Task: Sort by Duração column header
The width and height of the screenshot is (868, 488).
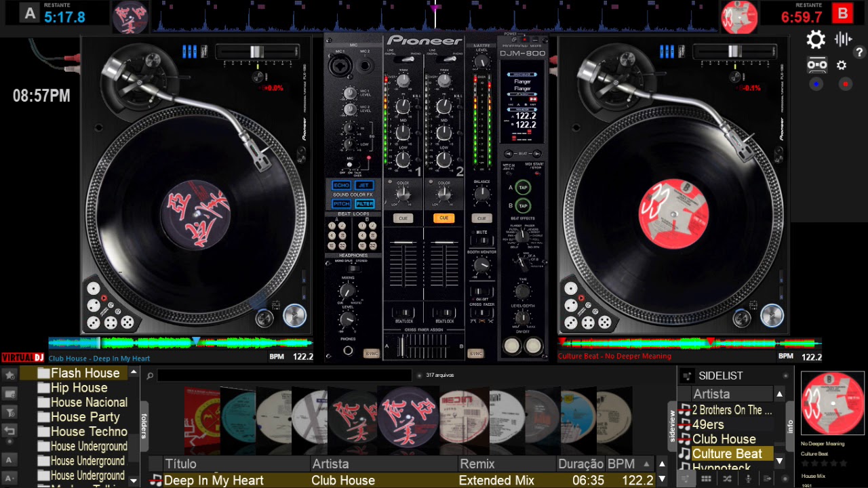Action: (580, 464)
